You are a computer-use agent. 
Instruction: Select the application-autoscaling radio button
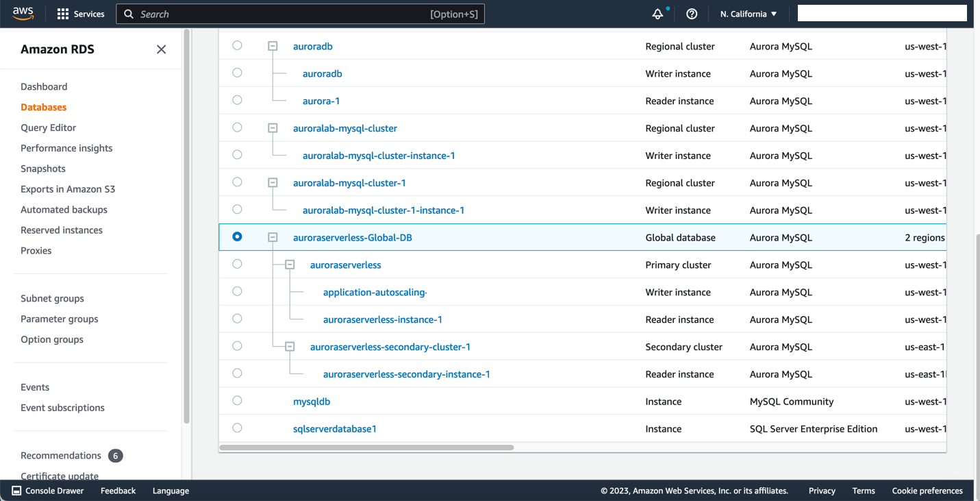pyautogui.click(x=237, y=291)
